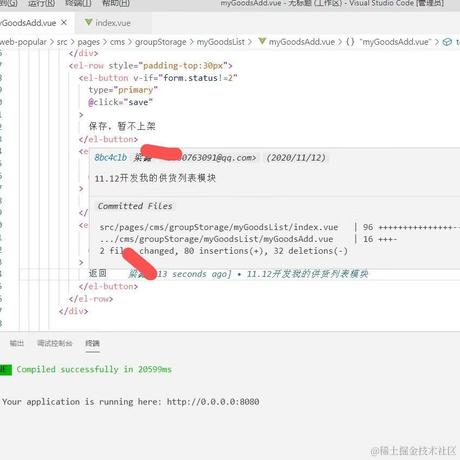
Task: Select the 调试控制台 panel tab
Action: pos(54,343)
